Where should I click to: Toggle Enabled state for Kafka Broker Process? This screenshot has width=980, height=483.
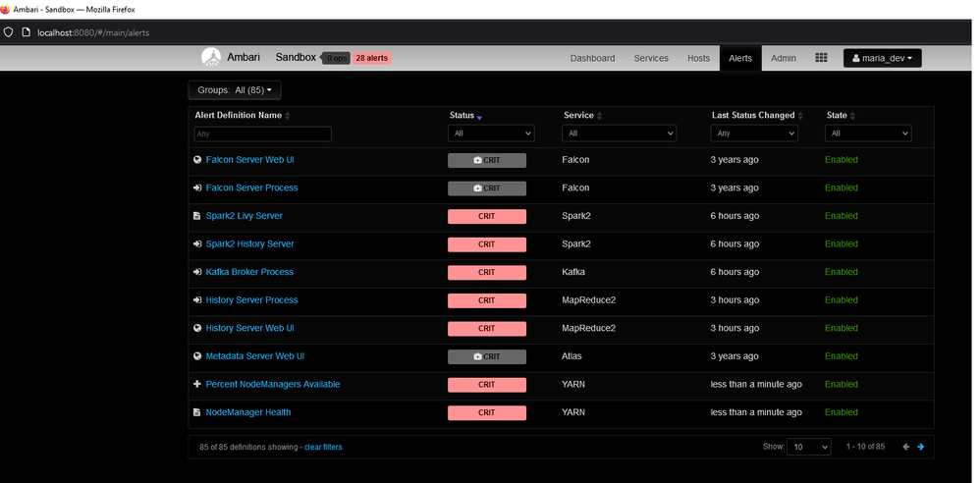[x=842, y=272]
